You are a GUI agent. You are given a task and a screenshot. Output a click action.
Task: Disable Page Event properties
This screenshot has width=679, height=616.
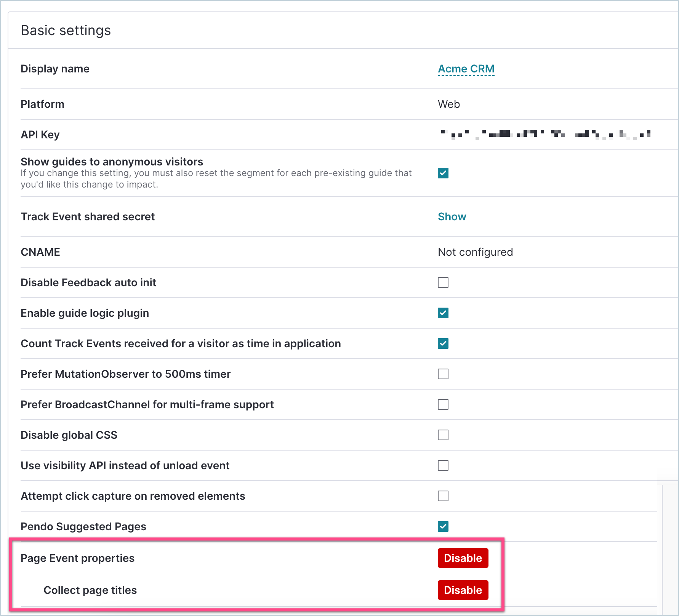coord(463,558)
